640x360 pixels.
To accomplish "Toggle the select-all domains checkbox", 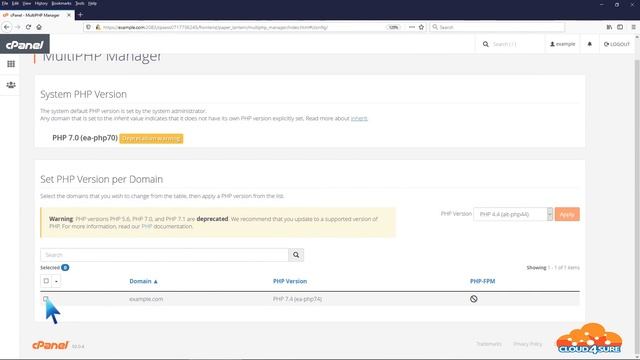I will (x=46, y=281).
